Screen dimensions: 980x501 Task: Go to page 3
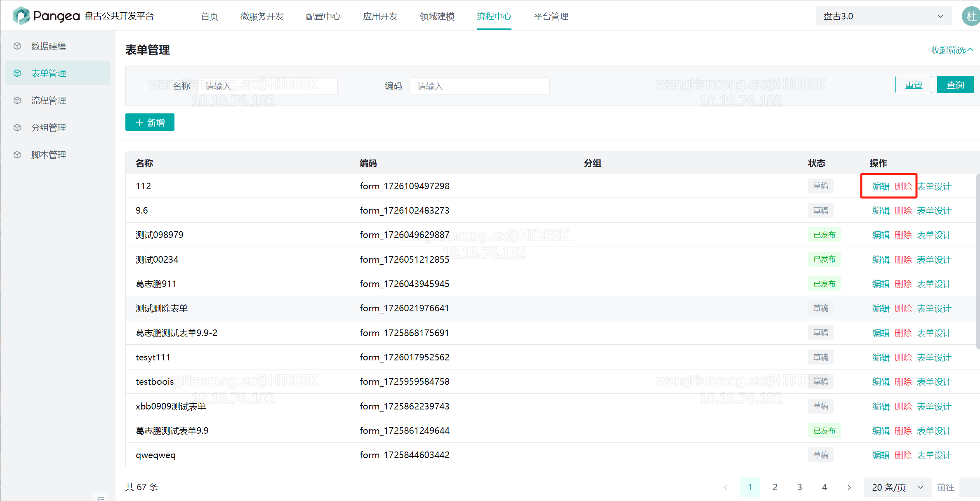800,487
